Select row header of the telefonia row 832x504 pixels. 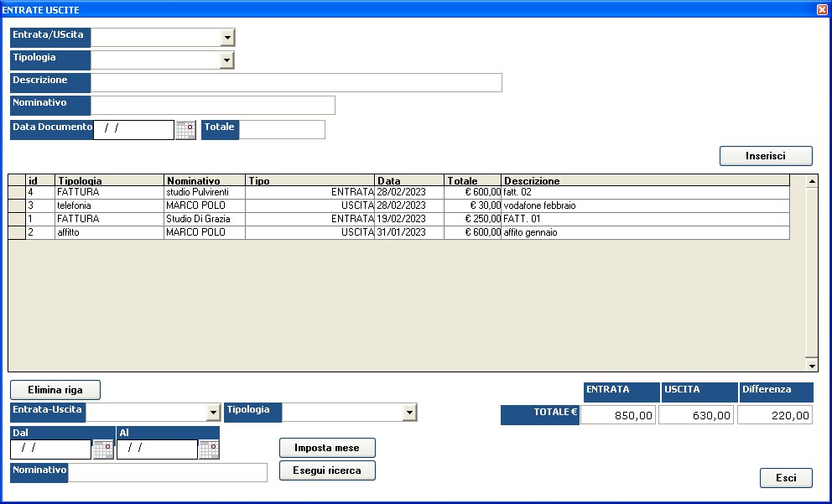tap(17, 205)
